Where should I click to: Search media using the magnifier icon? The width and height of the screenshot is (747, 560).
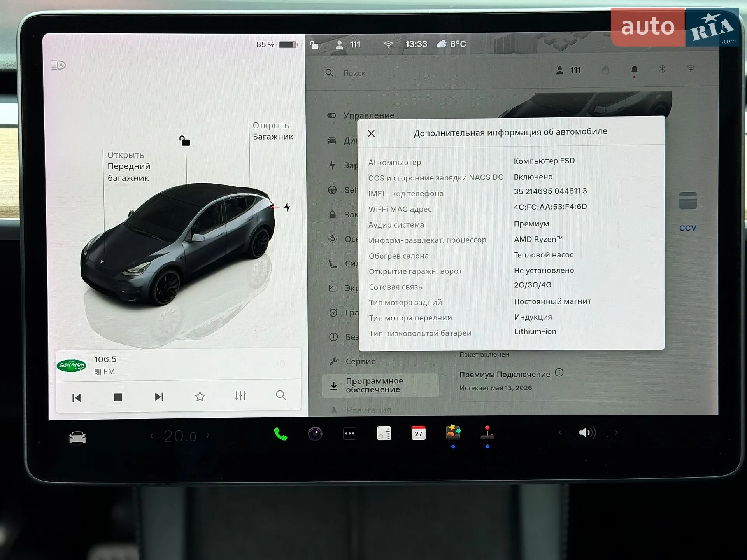281,395
